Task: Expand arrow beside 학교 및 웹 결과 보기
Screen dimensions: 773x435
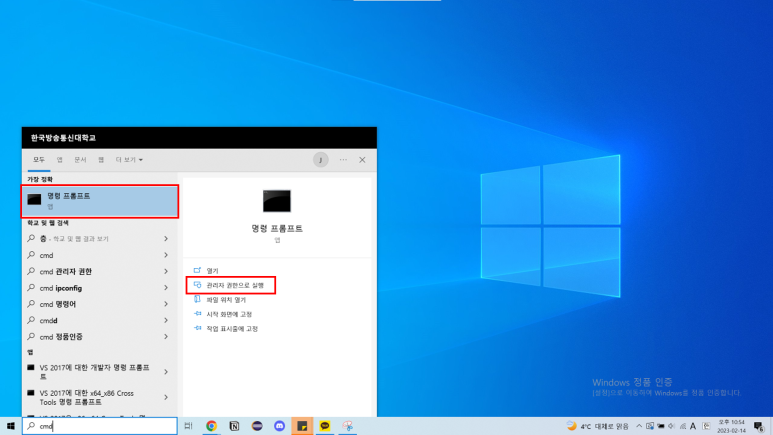Action: (x=166, y=239)
